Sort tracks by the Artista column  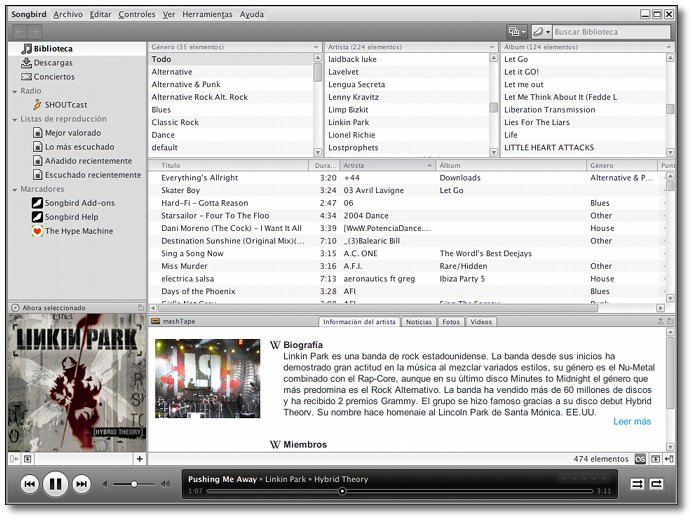point(388,166)
